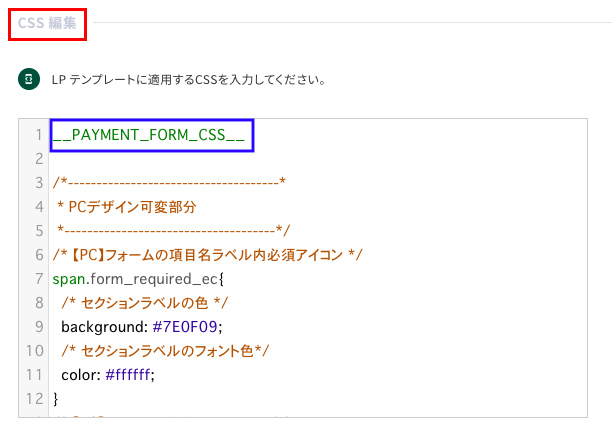Viewport: 612px width, 440px height.
Task: Click the dashed comment opener on line 3
Action: (169, 182)
